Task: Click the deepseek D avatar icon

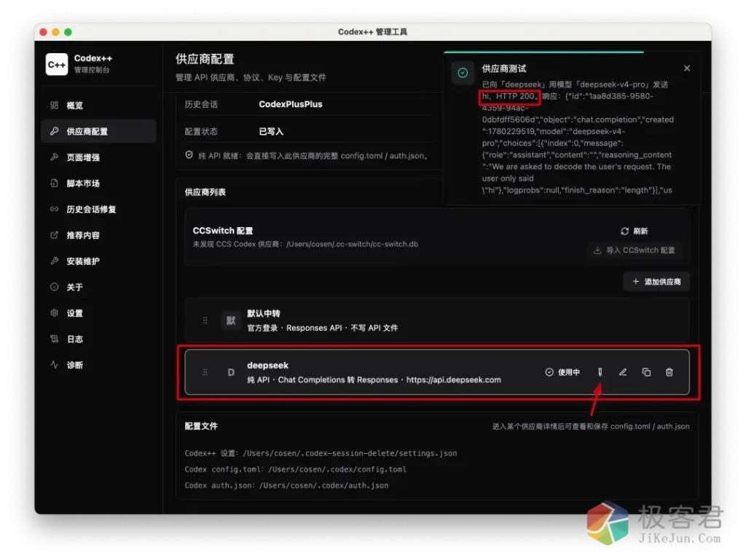Action: [x=231, y=372]
